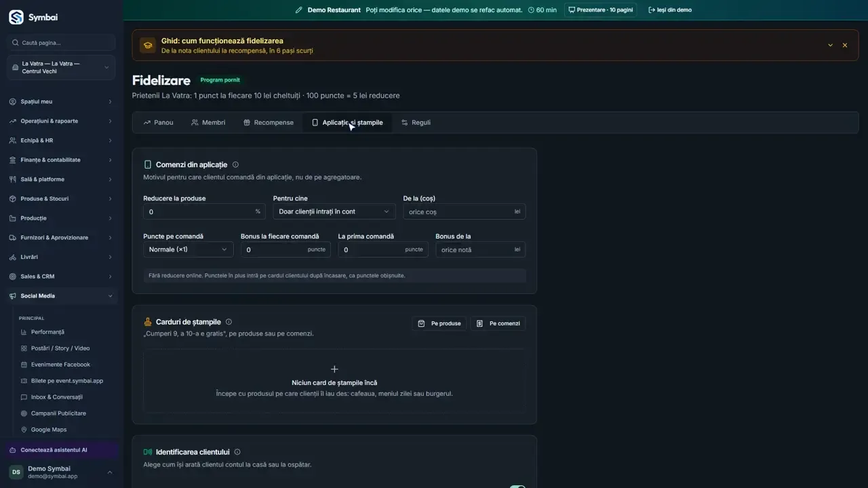868x488 pixels.
Task: Click Conectează asistentul AI button
Action: coord(61,450)
